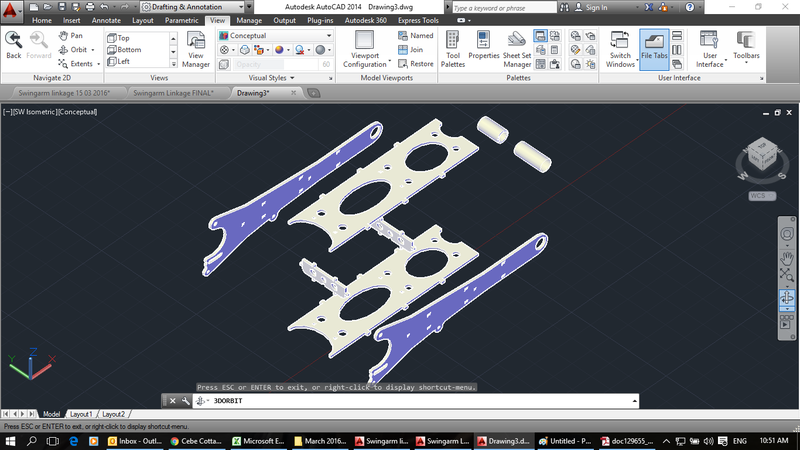Open the Properties palette
The width and height of the screenshot is (800, 450).
[484, 46]
